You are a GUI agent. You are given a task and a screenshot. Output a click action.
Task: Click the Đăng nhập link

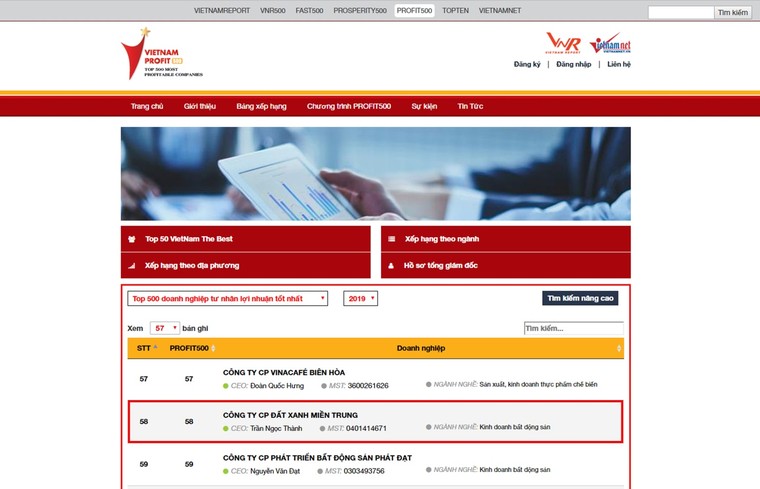point(573,64)
